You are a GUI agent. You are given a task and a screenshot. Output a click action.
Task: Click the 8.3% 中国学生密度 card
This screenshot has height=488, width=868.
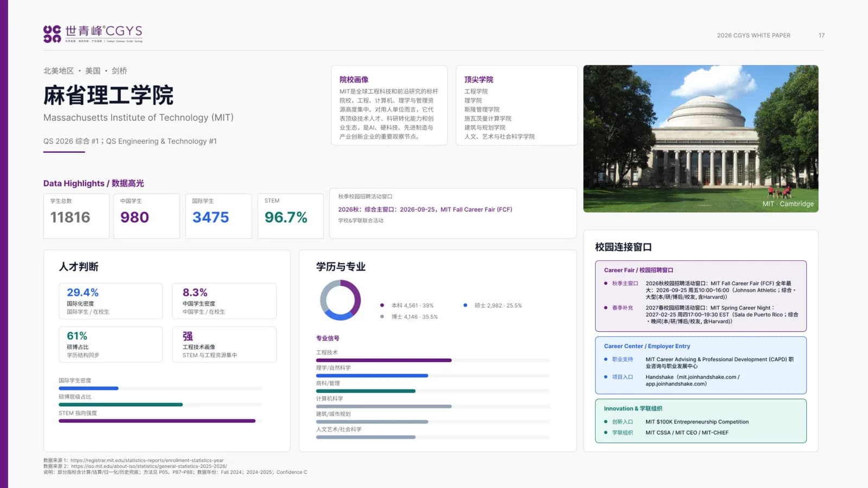click(224, 301)
